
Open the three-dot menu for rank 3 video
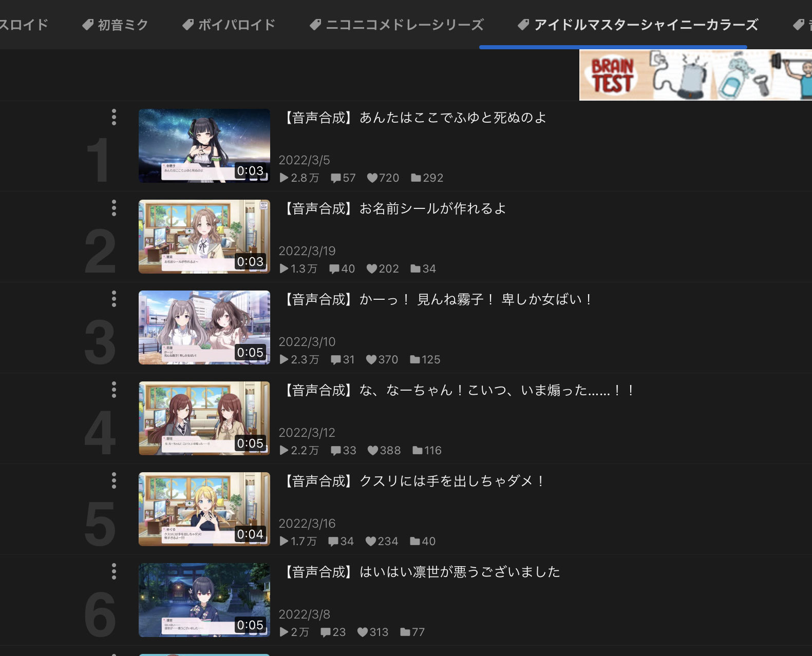click(114, 299)
